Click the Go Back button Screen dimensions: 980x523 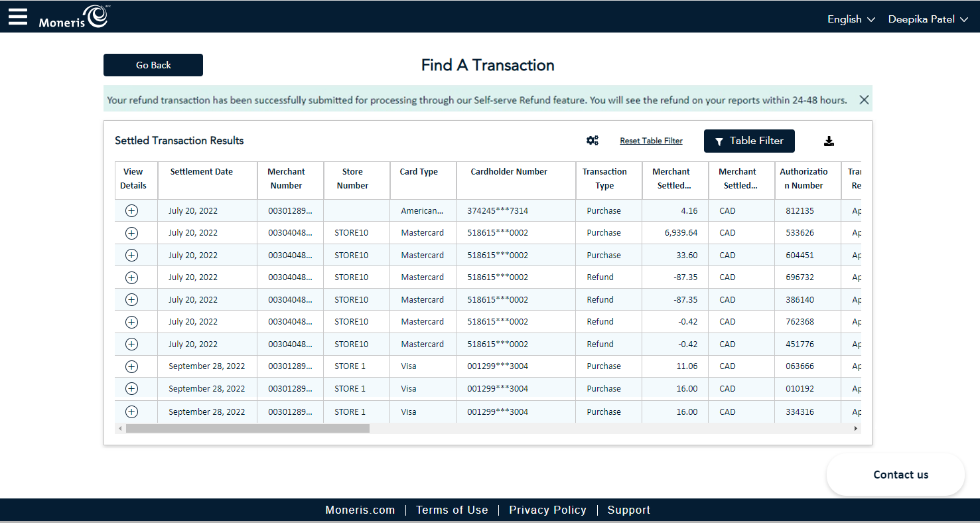pos(153,65)
